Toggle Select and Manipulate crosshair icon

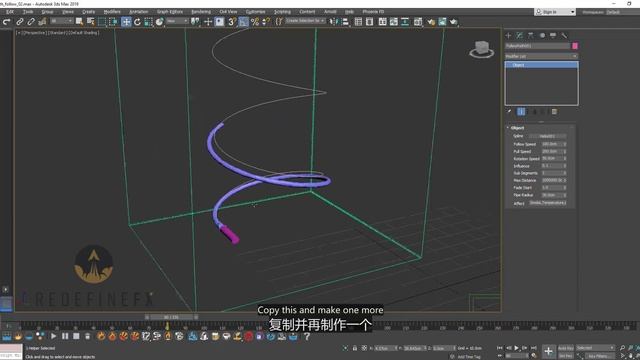[208, 22]
